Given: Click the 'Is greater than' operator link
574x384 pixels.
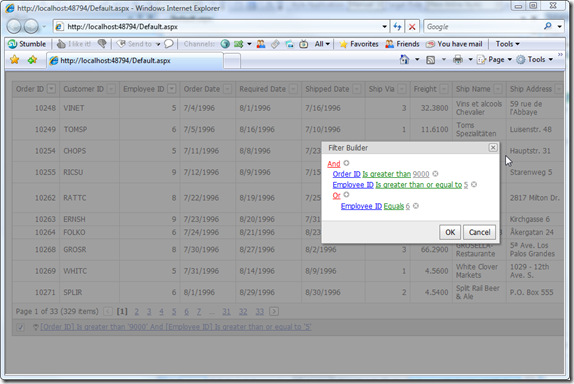Looking at the screenshot, I should (x=387, y=174).
